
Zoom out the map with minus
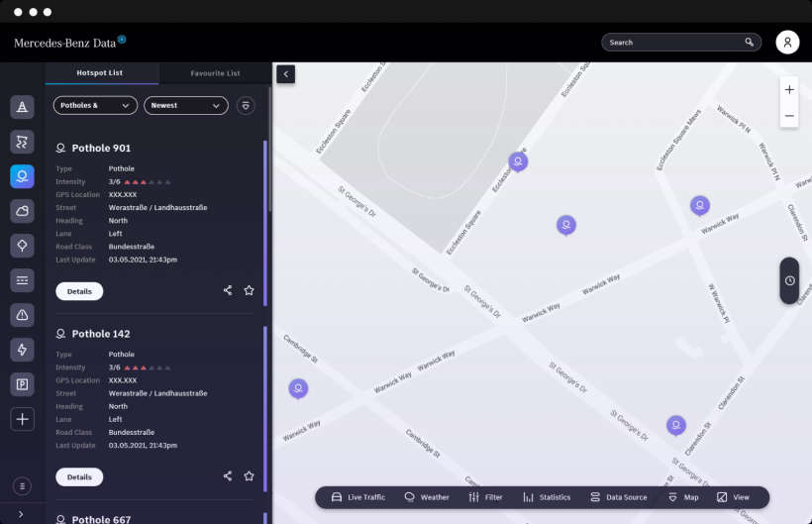789,116
